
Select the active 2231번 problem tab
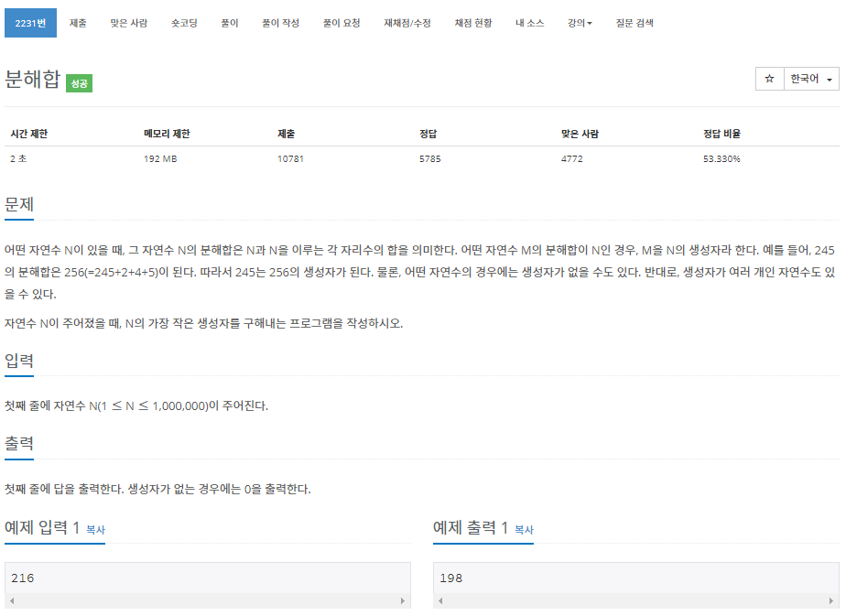[30, 23]
